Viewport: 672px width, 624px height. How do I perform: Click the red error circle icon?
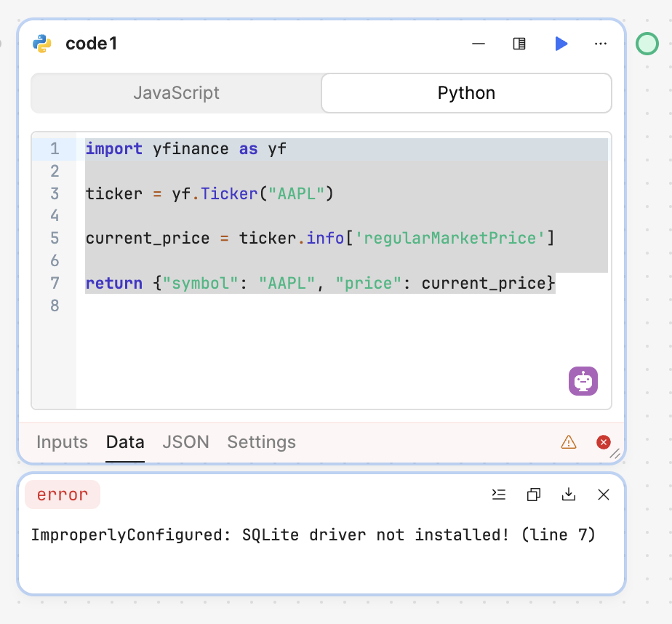[604, 442]
